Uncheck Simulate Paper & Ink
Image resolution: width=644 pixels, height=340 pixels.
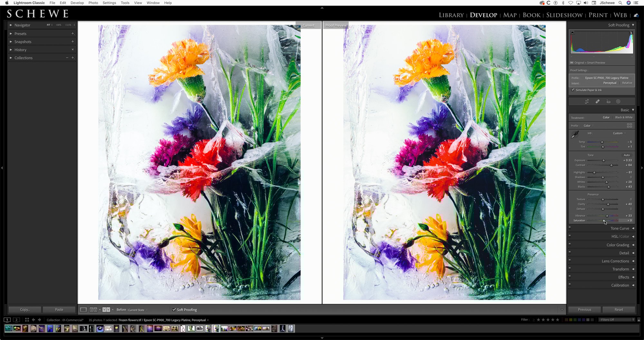573,90
